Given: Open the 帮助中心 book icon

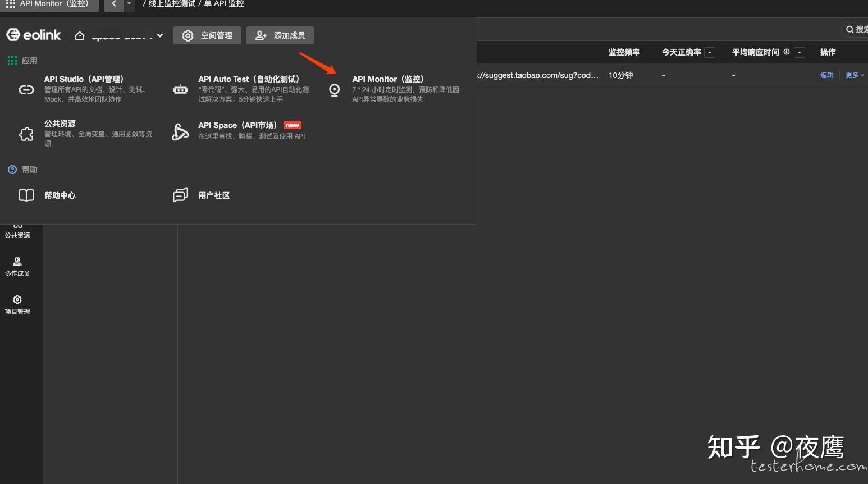Looking at the screenshot, I should point(26,195).
